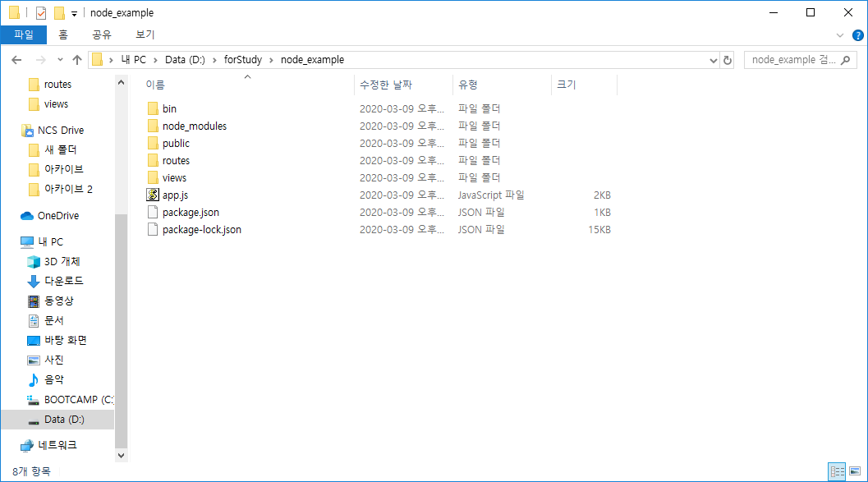Switch to large icons view with the status bar icon

[x=855, y=471]
